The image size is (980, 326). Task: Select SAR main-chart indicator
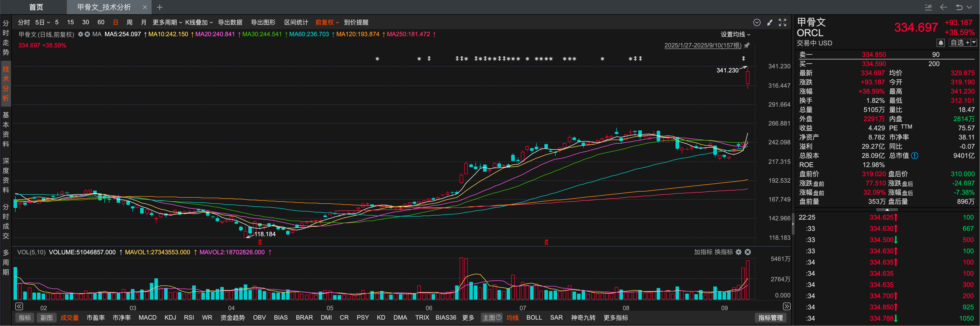[x=556, y=317]
